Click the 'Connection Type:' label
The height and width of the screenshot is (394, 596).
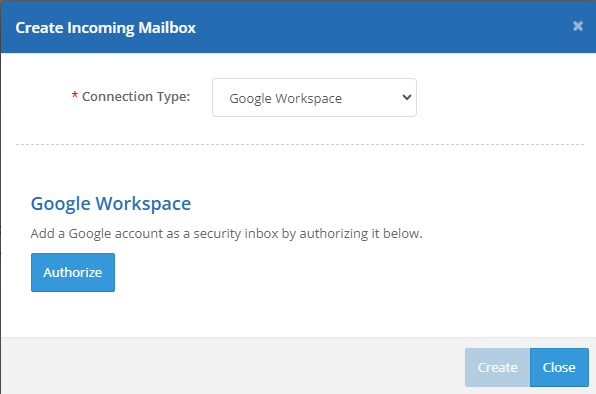[x=136, y=97]
